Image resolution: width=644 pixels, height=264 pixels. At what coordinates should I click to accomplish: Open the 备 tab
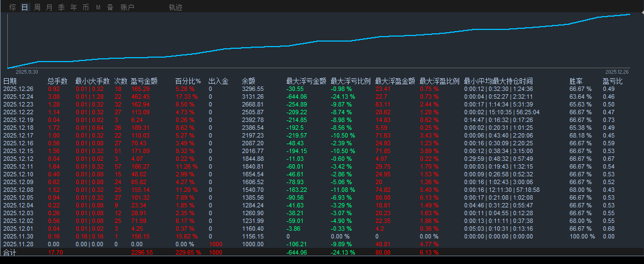click(x=110, y=7)
